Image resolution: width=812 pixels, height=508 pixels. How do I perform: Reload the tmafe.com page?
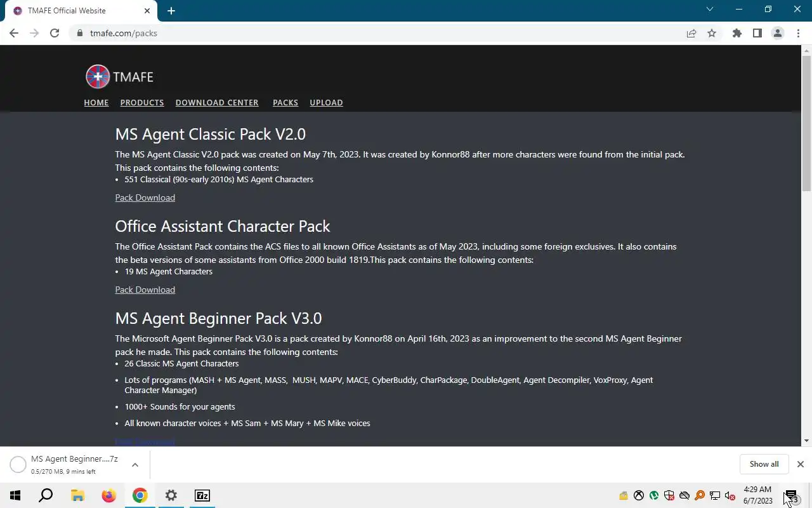[55, 33]
